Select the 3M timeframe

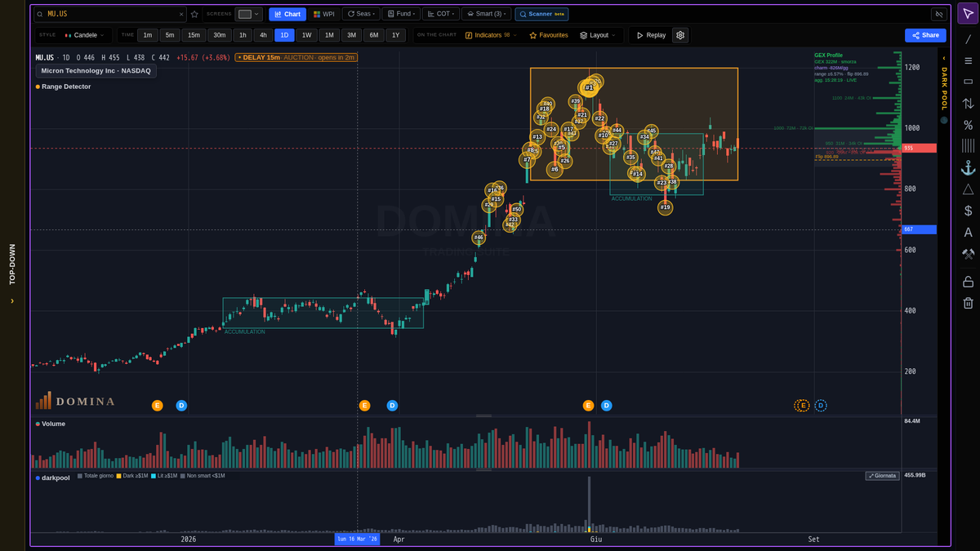351,35
